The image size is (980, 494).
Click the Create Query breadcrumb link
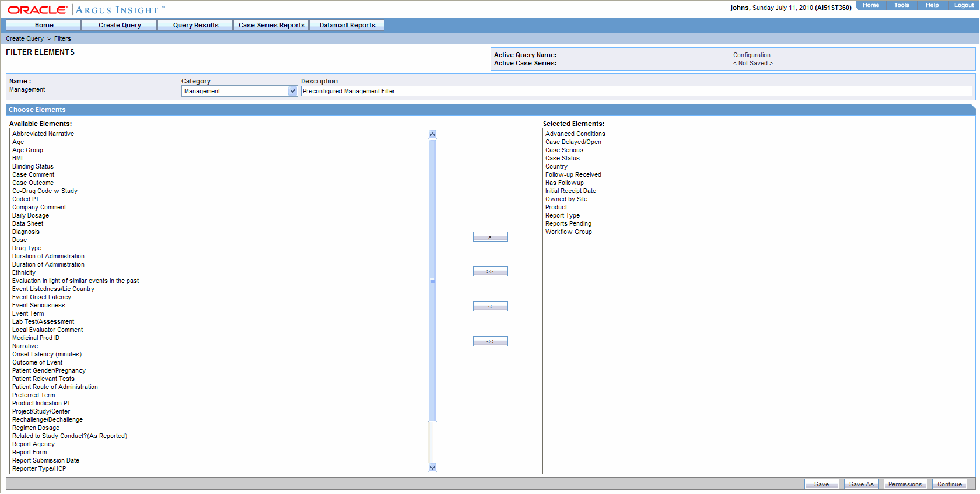pyautogui.click(x=24, y=38)
